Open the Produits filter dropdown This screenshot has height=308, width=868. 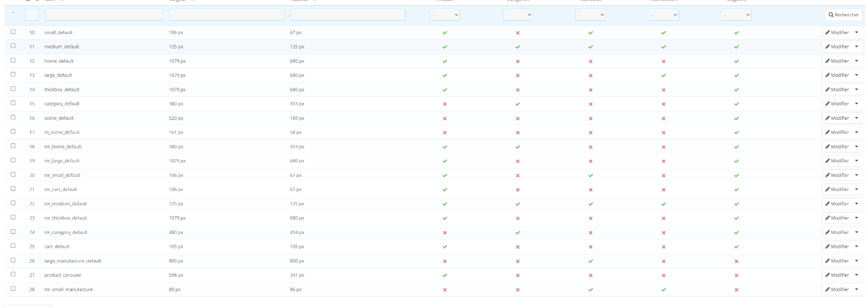445,15
